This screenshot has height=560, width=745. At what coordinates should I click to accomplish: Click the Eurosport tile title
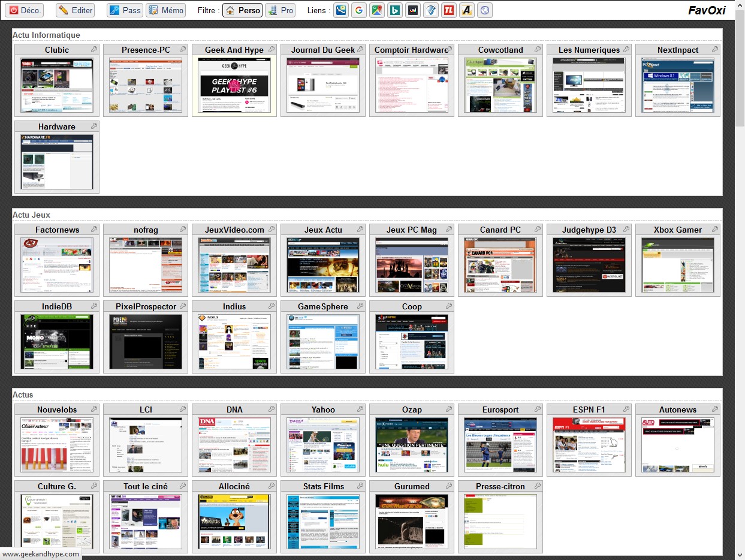[x=500, y=410]
